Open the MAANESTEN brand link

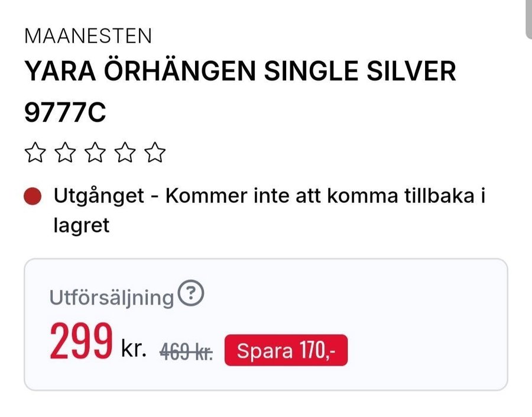(88, 36)
